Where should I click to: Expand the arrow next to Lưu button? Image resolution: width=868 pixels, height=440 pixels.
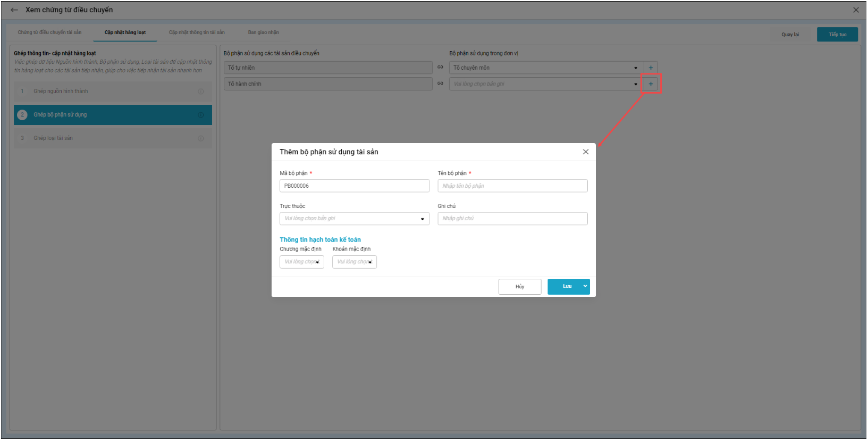[x=585, y=286]
